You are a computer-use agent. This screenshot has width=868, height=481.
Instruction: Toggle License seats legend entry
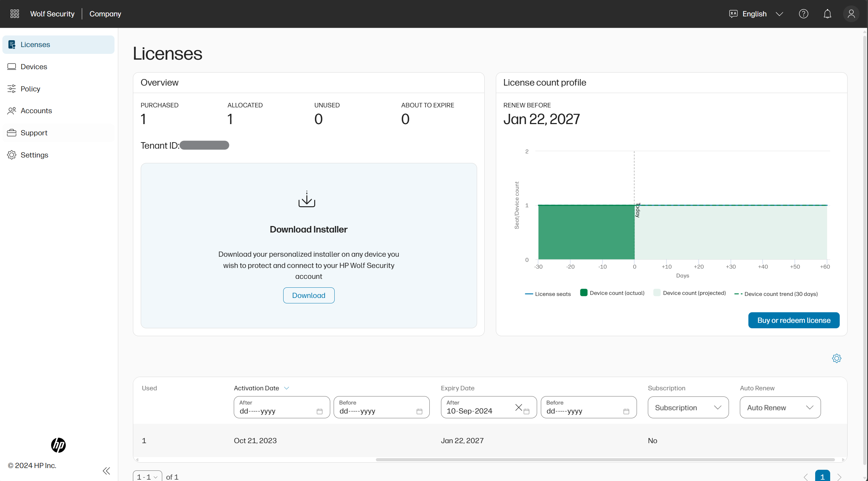[x=548, y=294]
